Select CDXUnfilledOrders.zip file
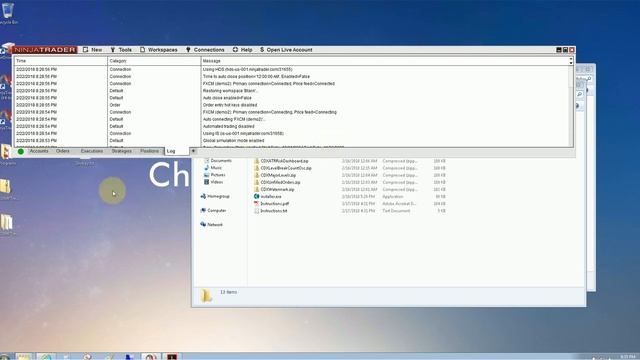Image resolution: width=640 pixels, height=360 pixels. point(277,182)
